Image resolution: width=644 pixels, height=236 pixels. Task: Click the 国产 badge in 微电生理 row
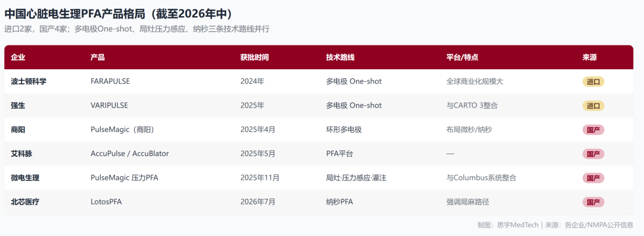pyautogui.click(x=593, y=178)
